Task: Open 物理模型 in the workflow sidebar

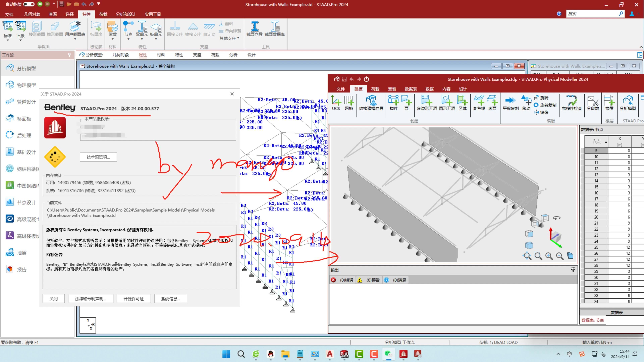Action: (x=26, y=85)
